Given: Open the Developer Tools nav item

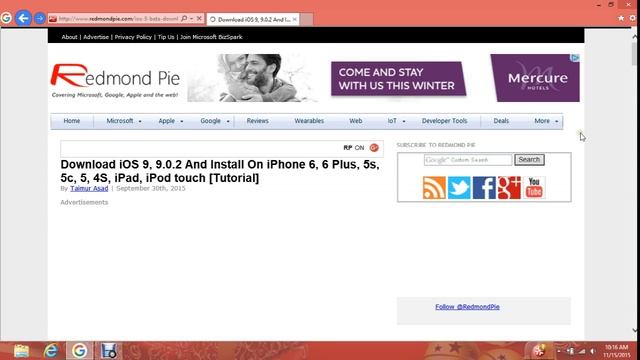Looking at the screenshot, I should [x=444, y=121].
